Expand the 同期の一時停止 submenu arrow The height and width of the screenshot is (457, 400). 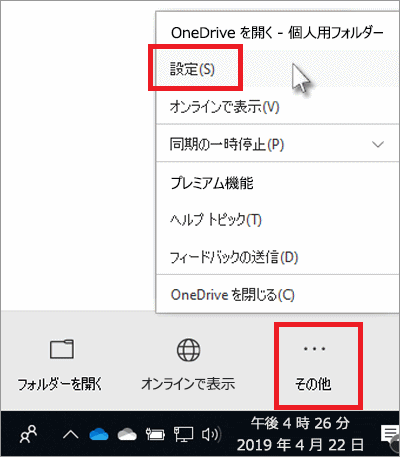point(378,144)
